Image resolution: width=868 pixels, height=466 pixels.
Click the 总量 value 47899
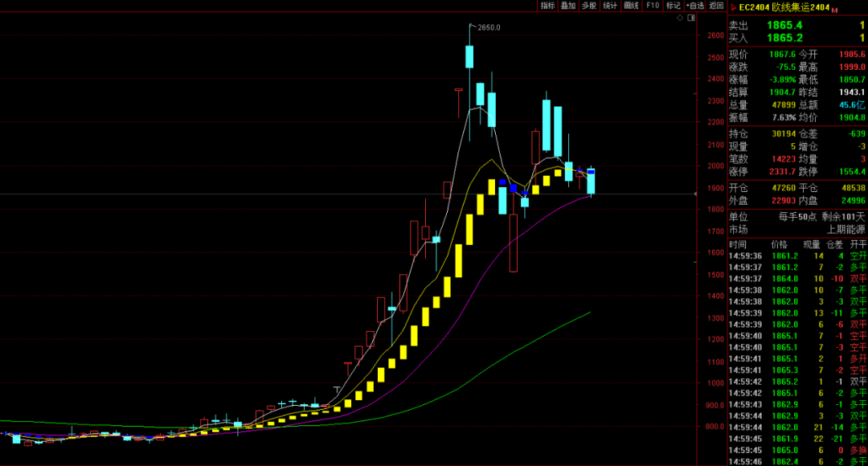point(784,105)
